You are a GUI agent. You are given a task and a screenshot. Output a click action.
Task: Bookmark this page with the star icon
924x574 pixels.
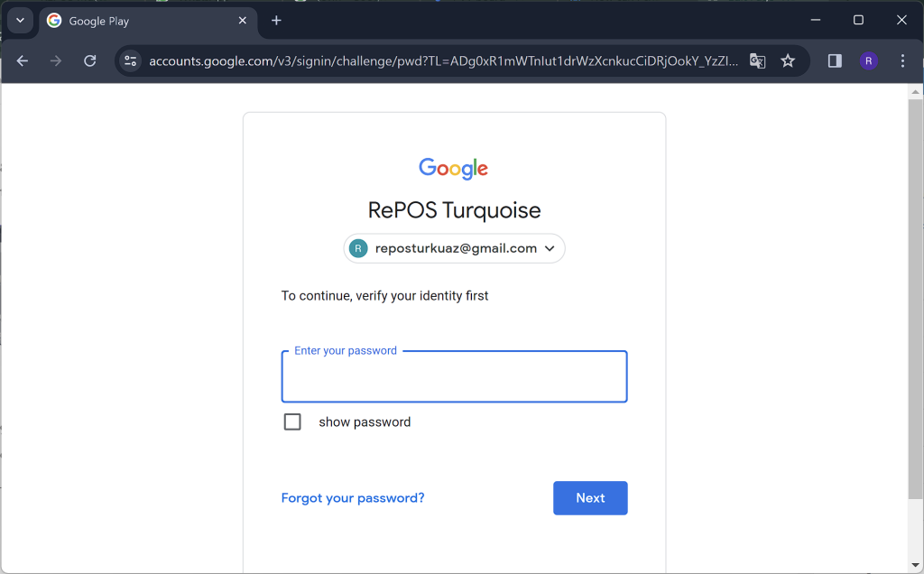[x=788, y=60]
